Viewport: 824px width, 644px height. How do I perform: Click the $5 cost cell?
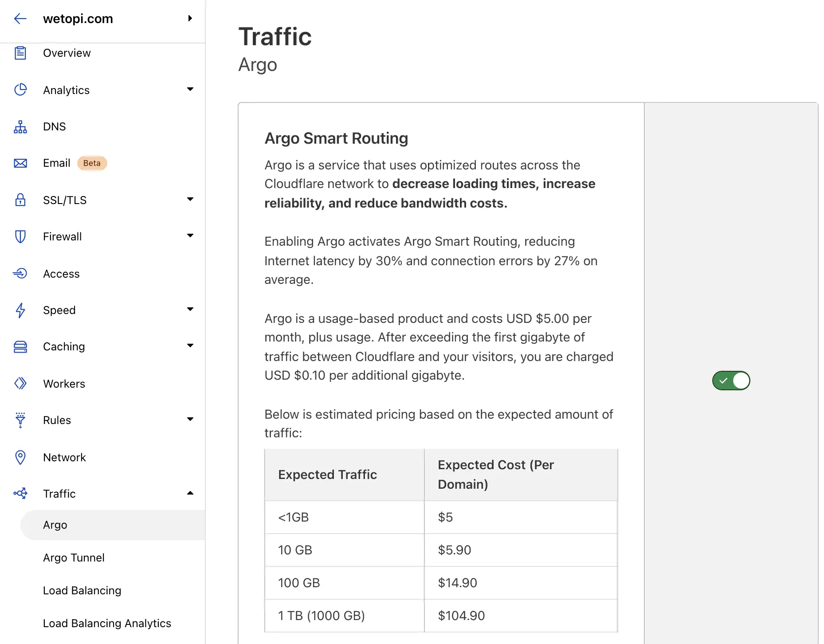[521, 517]
